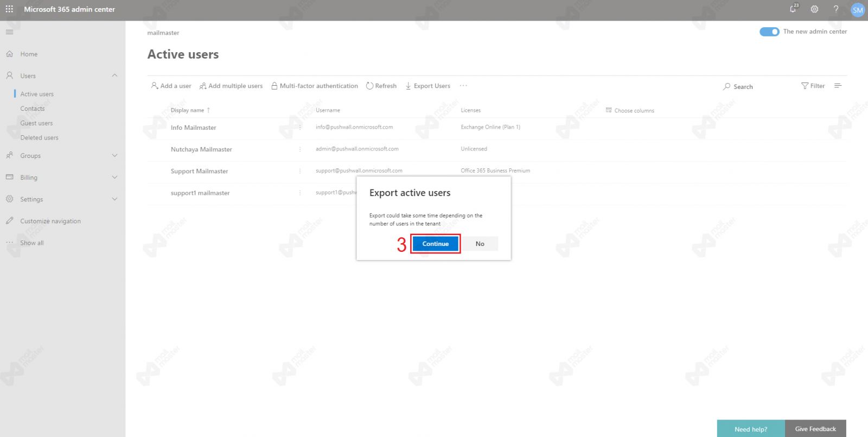
Task: Expand the Billing section chevron
Action: tap(114, 177)
